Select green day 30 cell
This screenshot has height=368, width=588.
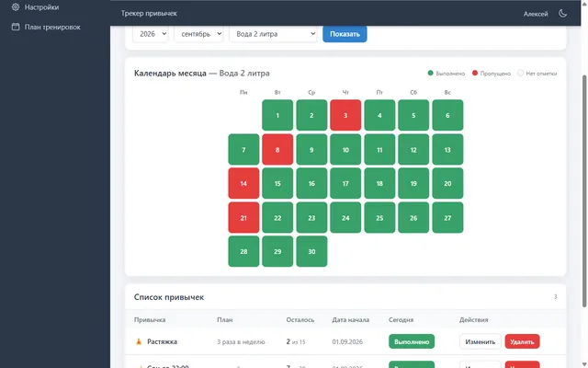coord(311,251)
